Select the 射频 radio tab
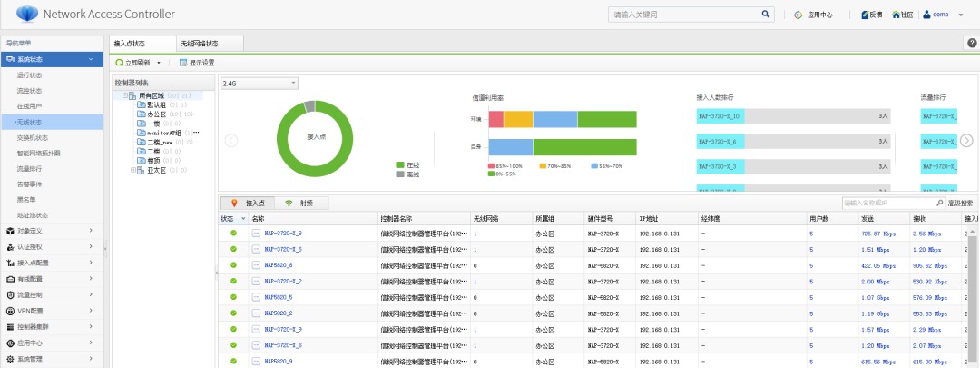Viewport: 980px width, 368px height. (x=303, y=204)
